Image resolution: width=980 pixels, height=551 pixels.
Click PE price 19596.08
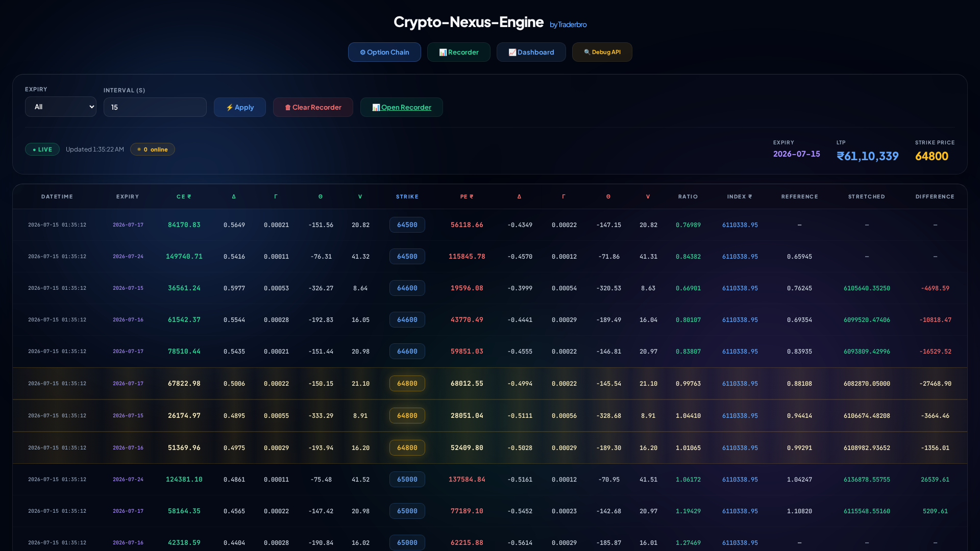click(467, 288)
